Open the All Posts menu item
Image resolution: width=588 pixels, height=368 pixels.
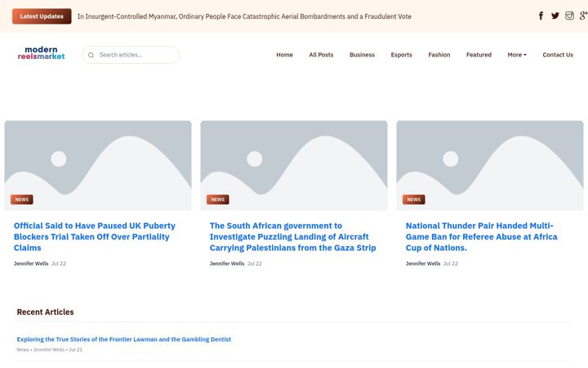pos(321,55)
